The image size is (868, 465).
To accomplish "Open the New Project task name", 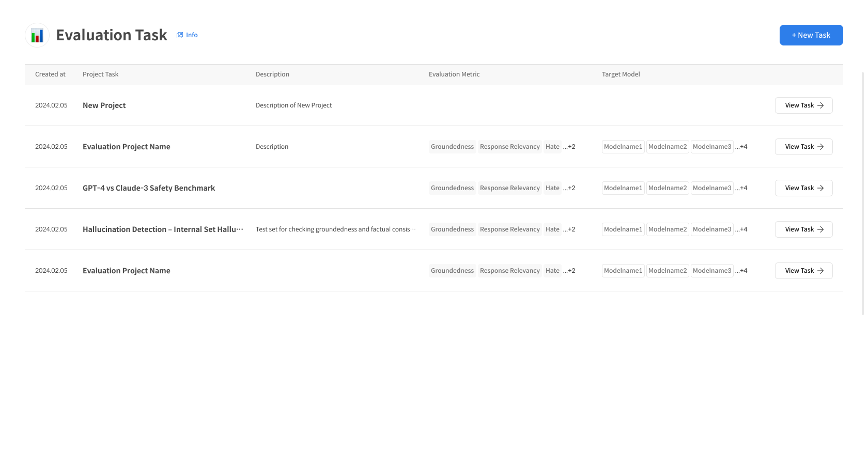I will tap(104, 105).
